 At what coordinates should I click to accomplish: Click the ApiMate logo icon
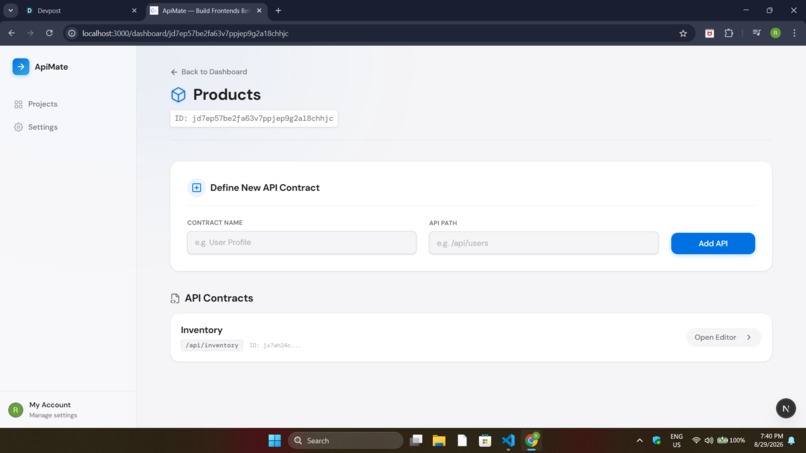click(x=21, y=67)
